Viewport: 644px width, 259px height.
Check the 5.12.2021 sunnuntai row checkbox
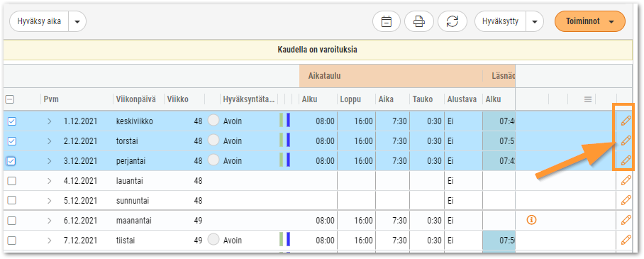[11, 201]
